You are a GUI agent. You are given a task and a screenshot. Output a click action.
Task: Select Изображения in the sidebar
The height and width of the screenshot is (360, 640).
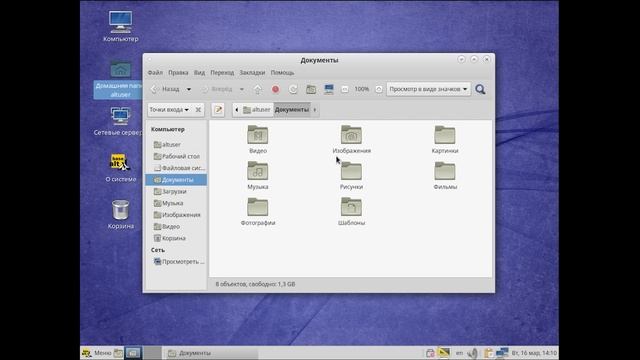(176, 215)
